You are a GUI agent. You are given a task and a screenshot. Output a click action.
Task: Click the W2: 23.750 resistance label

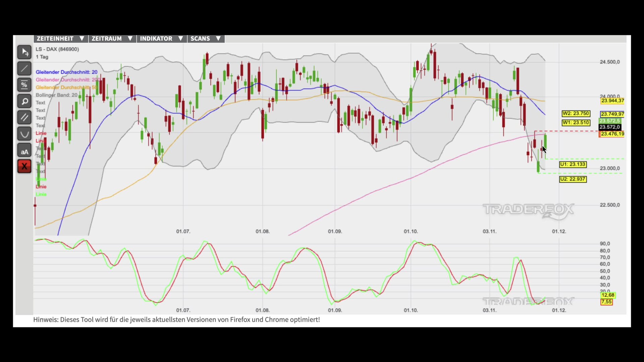[576, 114]
